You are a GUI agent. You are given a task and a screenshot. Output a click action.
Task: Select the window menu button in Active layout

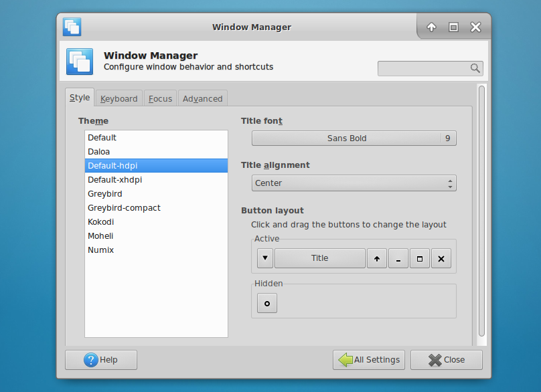click(264, 258)
